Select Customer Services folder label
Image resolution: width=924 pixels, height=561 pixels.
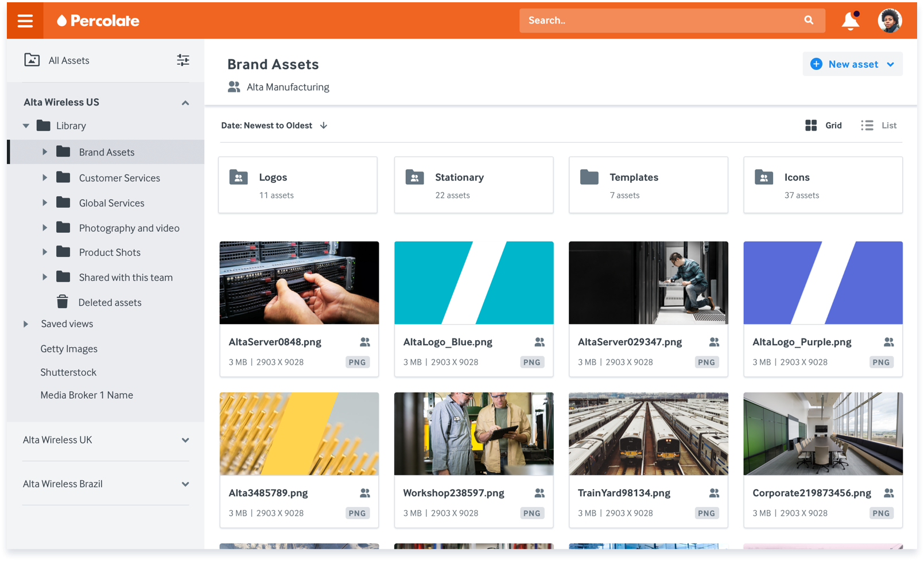119,178
